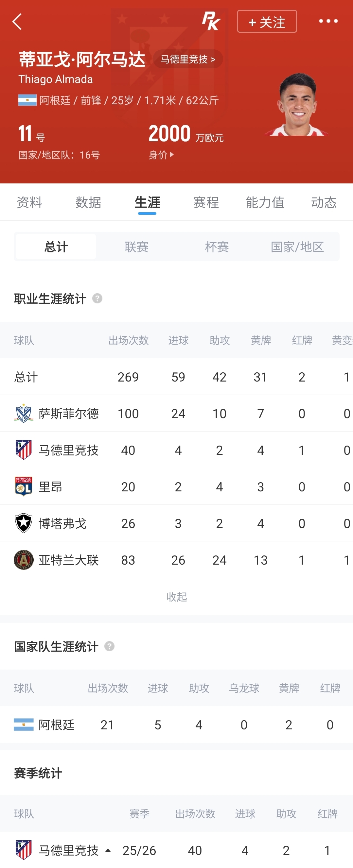Tap the +关注 follow button
The height and width of the screenshot is (868, 353).
(x=267, y=22)
